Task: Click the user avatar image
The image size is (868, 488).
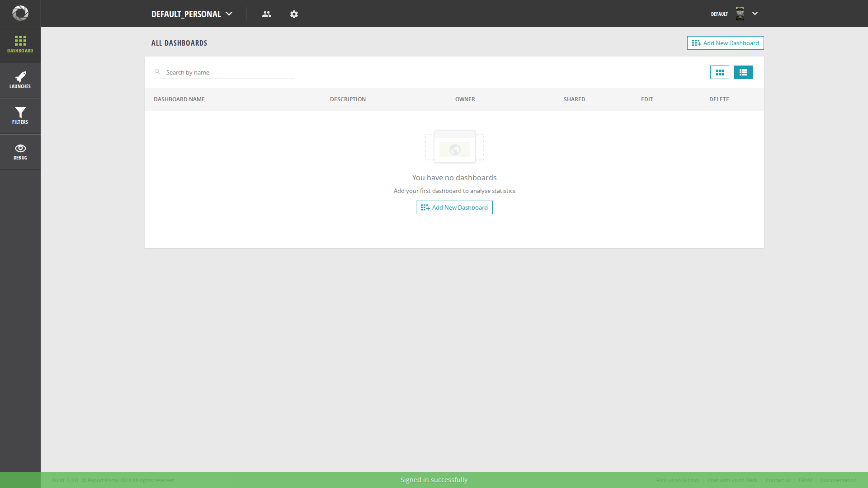Action: 740,14
